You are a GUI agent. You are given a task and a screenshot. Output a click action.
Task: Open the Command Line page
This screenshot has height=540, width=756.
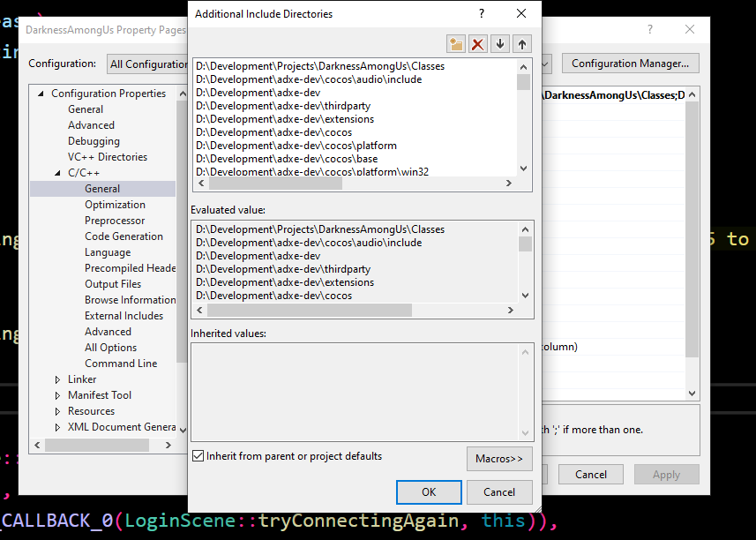121,364
